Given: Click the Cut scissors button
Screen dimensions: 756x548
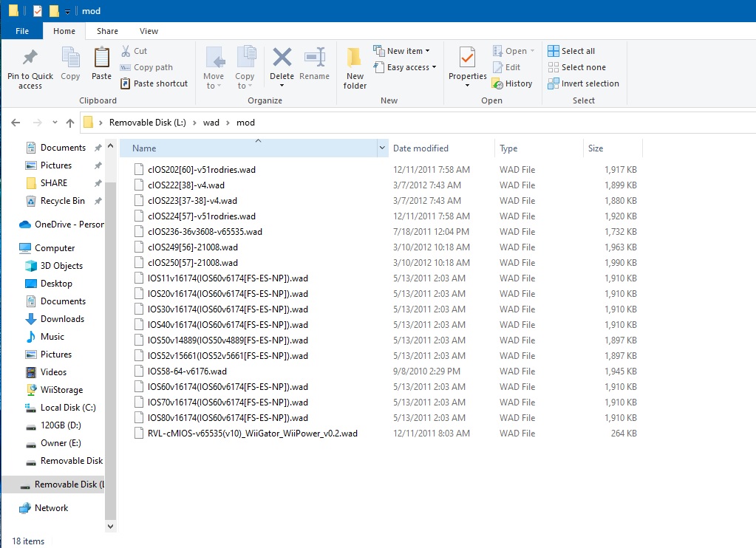Looking at the screenshot, I should click(134, 51).
